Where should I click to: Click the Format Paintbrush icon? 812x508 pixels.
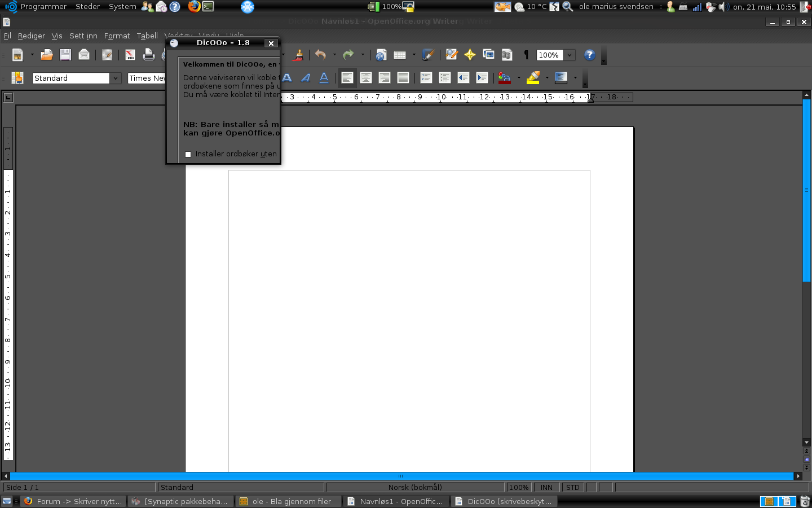299,55
